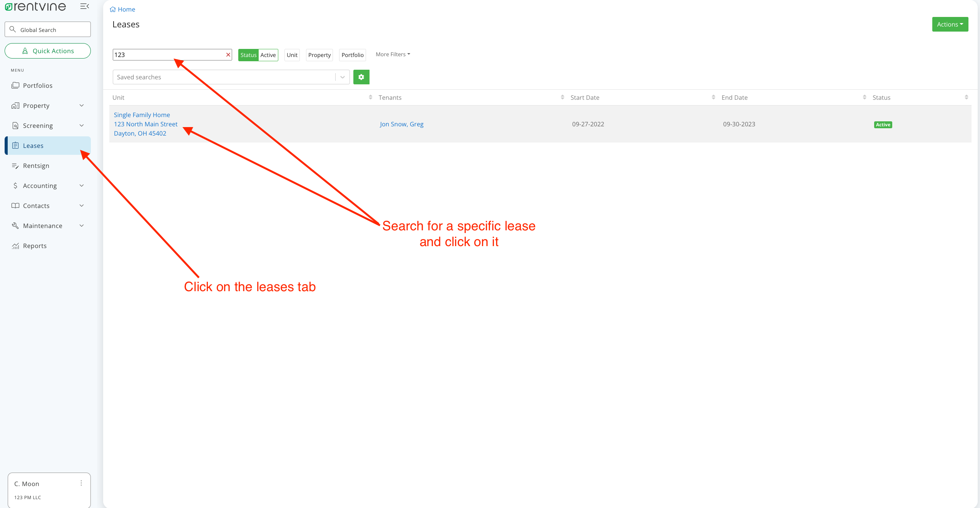Collapse the sidebar menu icon
980x508 pixels.
pos(84,6)
